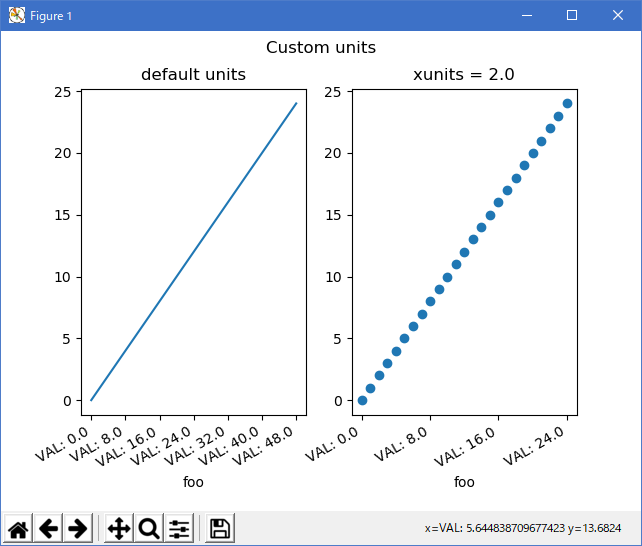642x546 pixels.
Task: Toggle the Zoom to rectangle tool
Action: [149, 529]
